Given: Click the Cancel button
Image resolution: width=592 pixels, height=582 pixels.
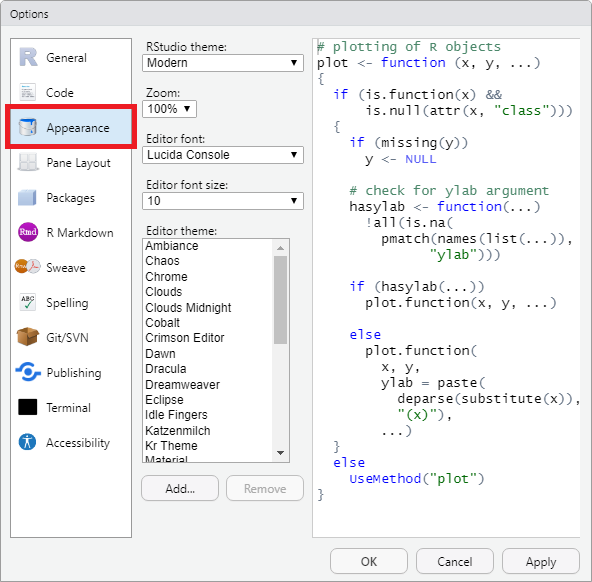Looking at the screenshot, I should click(x=455, y=561).
